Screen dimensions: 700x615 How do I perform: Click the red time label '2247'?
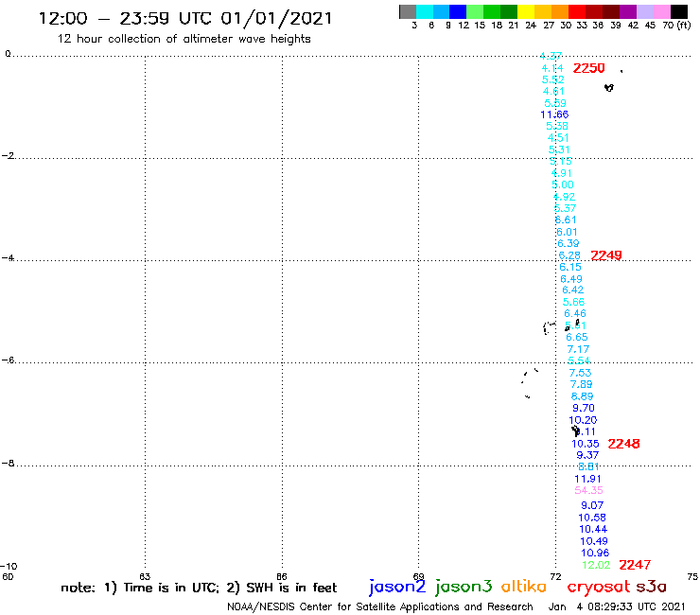635,565
